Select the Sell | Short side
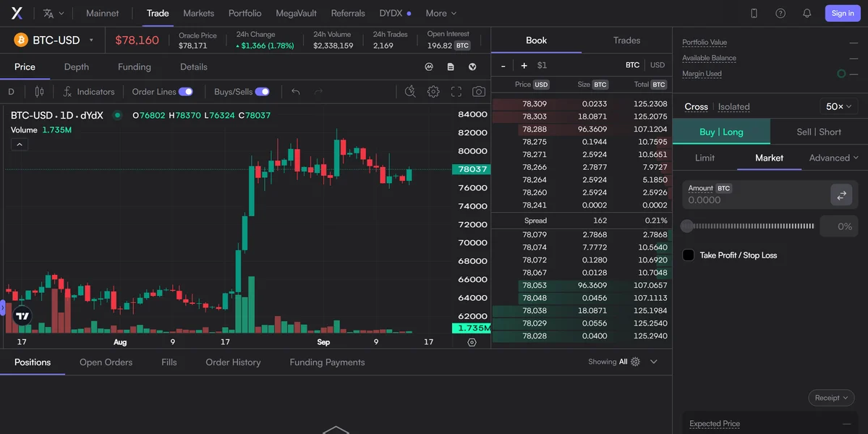Screen dimensions: 868x434 point(819,132)
